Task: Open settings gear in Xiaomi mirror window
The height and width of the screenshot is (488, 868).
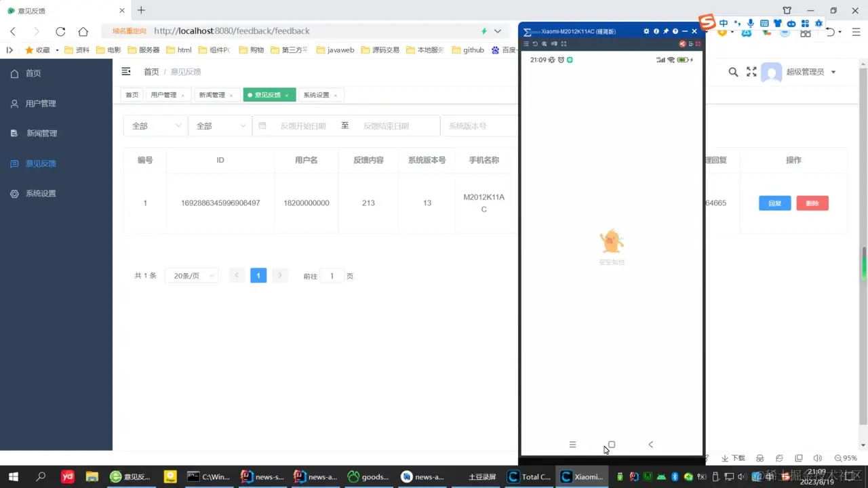Action: tap(646, 31)
